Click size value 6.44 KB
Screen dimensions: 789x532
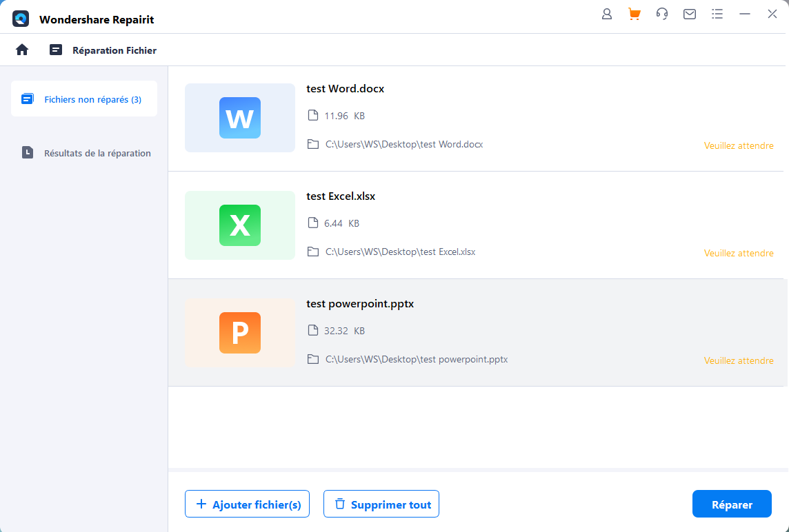(x=341, y=223)
